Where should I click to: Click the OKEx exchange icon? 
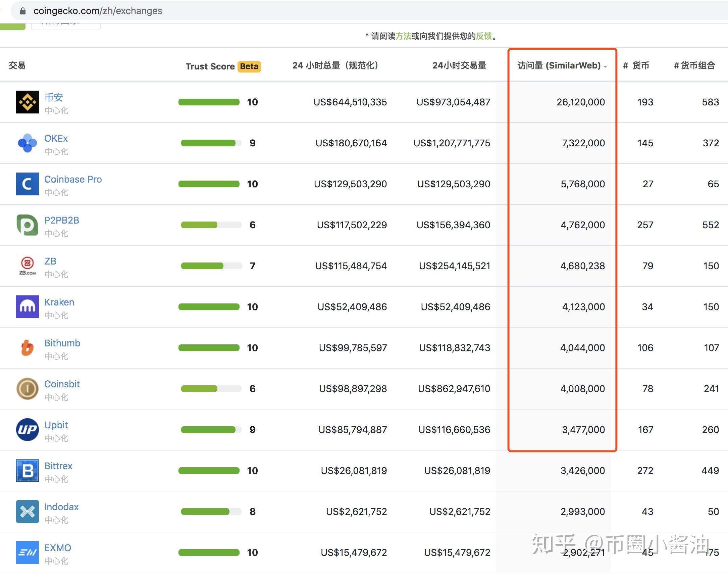(x=23, y=144)
